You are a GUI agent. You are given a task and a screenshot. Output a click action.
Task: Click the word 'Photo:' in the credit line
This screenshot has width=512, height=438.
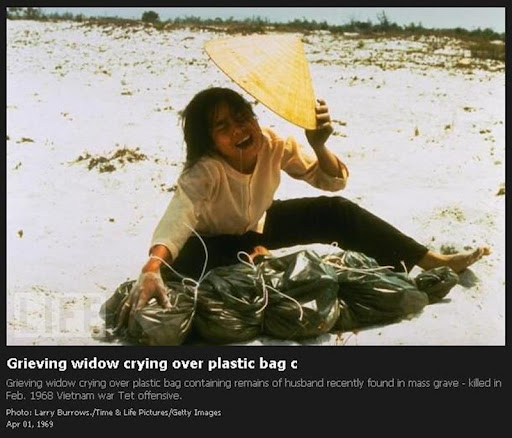19,413
